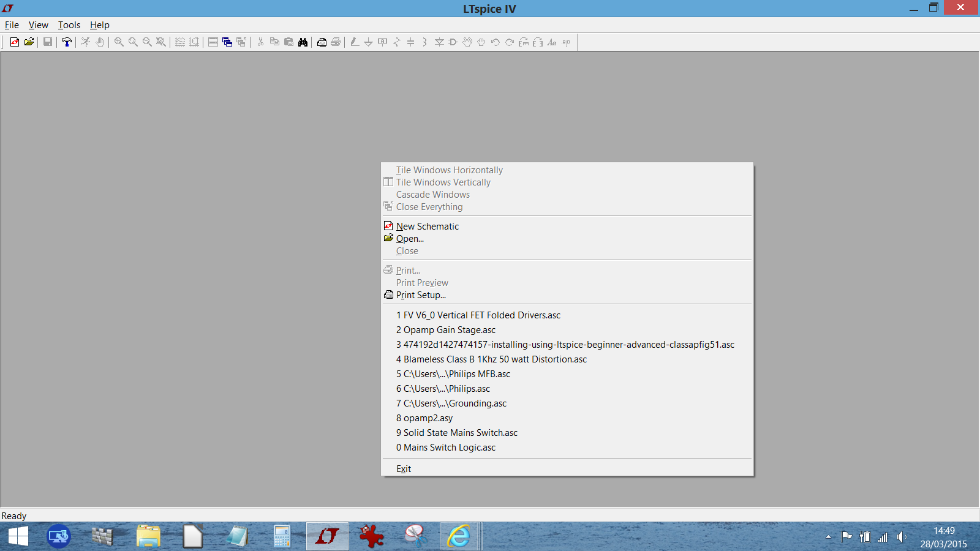This screenshot has height=551, width=980.
Task: Click the Label Net toolbar icon
Action: click(x=382, y=42)
